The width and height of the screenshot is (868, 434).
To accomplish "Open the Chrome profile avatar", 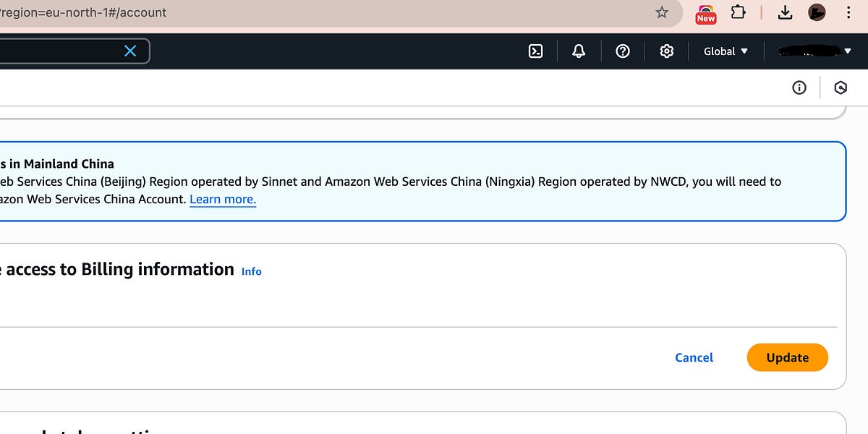I will pos(817,12).
